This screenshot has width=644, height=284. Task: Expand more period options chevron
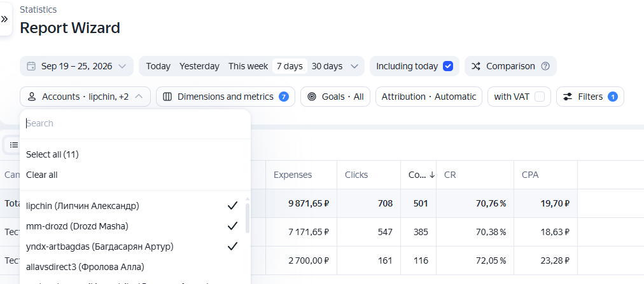click(x=354, y=66)
